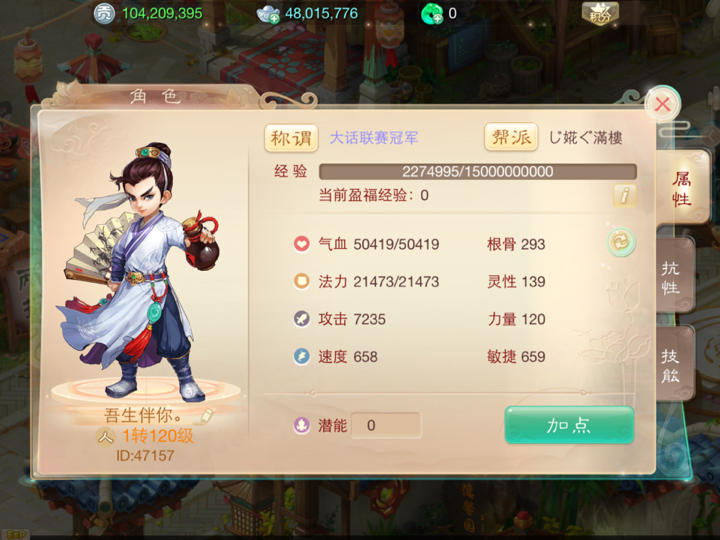Open the 积分 points badge
Screen dimensions: 720x540
tap(600, 14)
